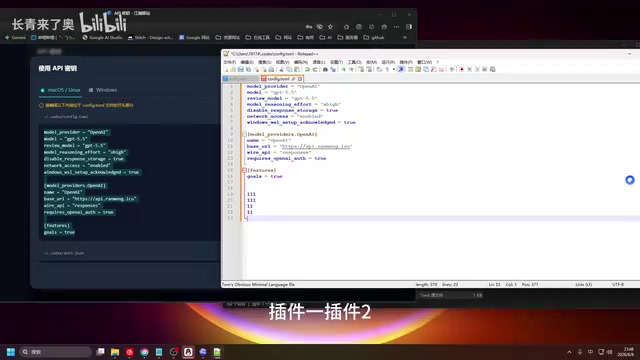Open the 搜索(S) menu in Notepad++
This screenshot has width=640, height=360.
(x=264, y=62)
